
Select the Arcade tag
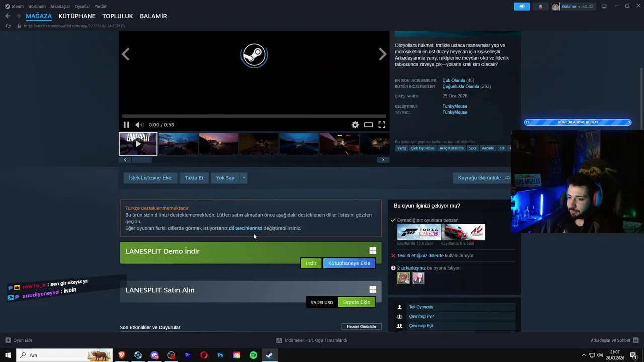tap(488, 148)
